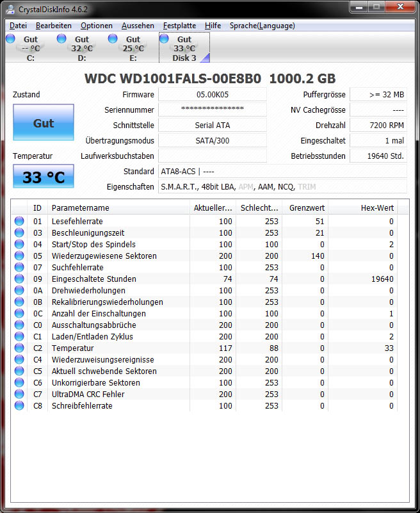Open the Bearbeiten menu
This screenshot has height=513, width=420.
[x=54, y=26]
